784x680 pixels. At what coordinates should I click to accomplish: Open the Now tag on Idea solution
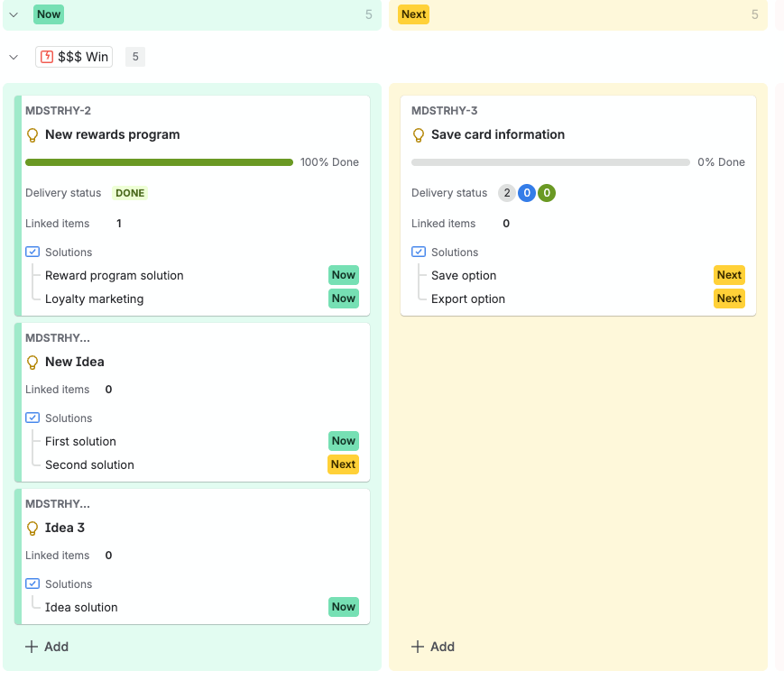click(344, 607)
